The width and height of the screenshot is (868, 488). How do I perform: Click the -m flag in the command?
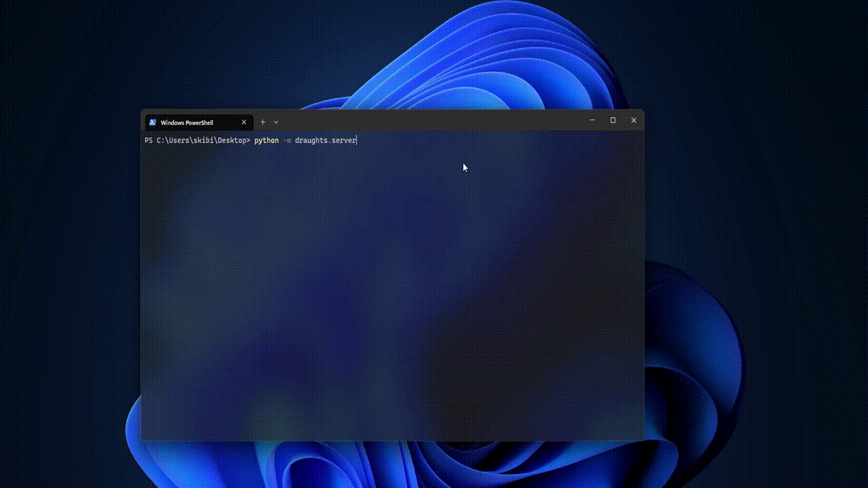pos(285,140)
